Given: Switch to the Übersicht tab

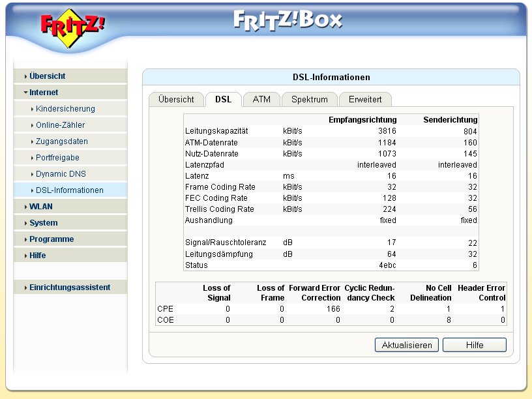Looking at the screenshot, I should 176,99.
